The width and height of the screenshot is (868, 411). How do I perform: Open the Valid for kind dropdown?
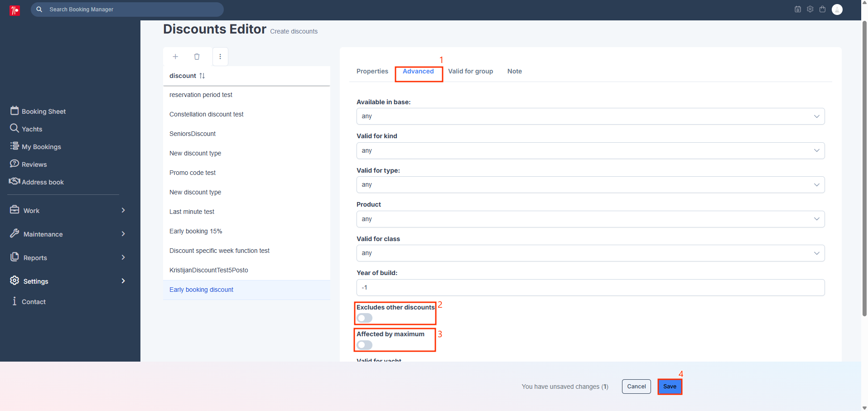pos(590,150)
